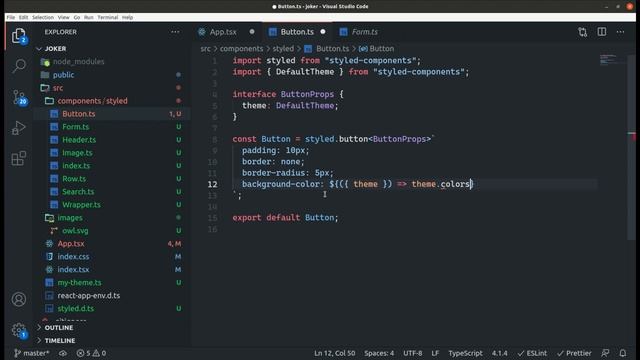Open the Run menu
Image resolution: width=640 pixels, height=360 pixels.
tap(89, 17)
